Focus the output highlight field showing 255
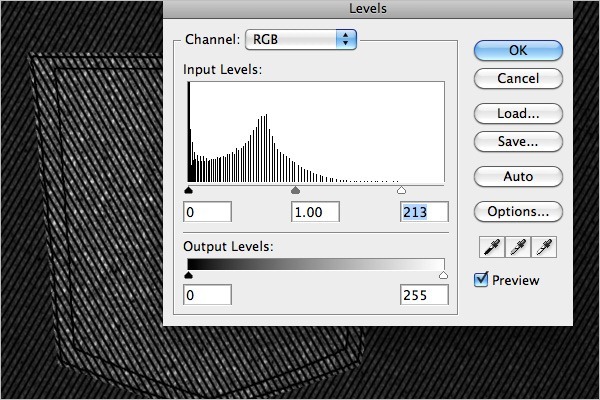This screenshot has width=600, height=400. [424, 295]
